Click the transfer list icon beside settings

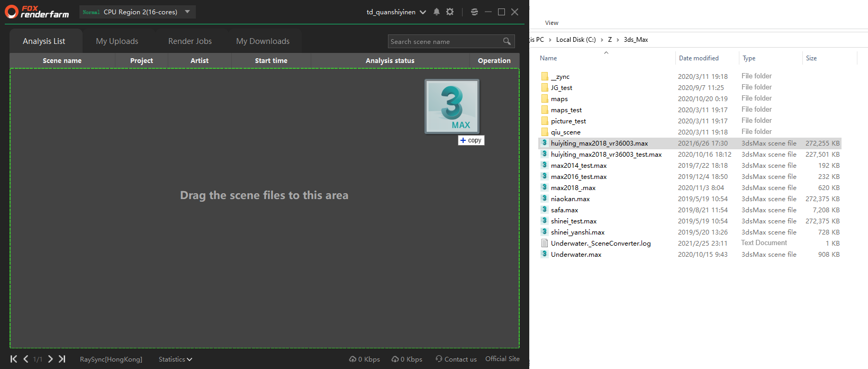click(x=474, y=12)
